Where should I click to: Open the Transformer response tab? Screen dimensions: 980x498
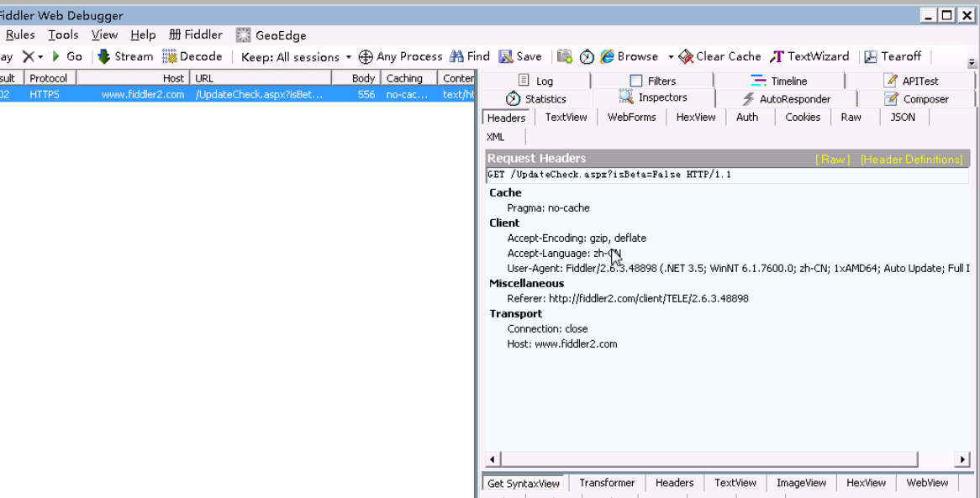click(607, 482)
